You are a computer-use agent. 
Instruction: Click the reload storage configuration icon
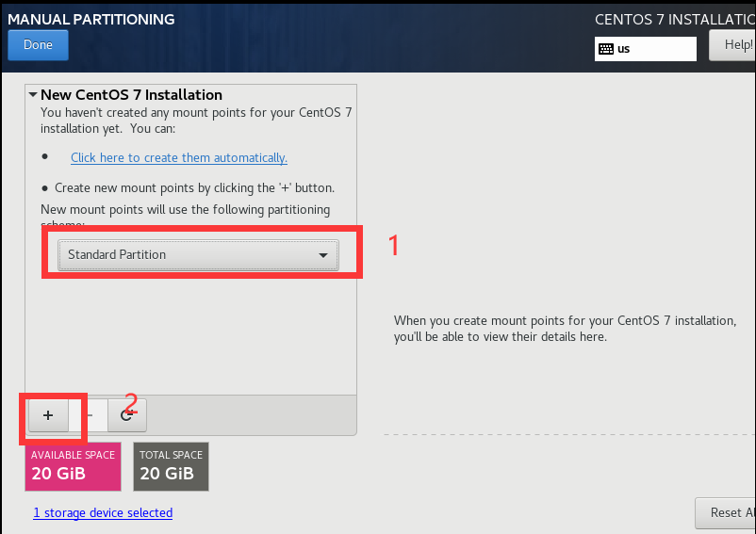point(127,415)
